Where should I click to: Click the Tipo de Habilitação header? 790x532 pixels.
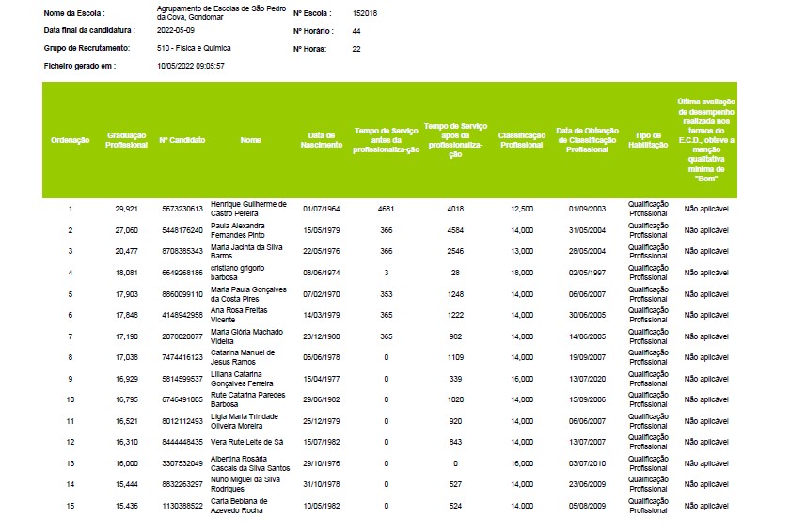coord(647,140)
